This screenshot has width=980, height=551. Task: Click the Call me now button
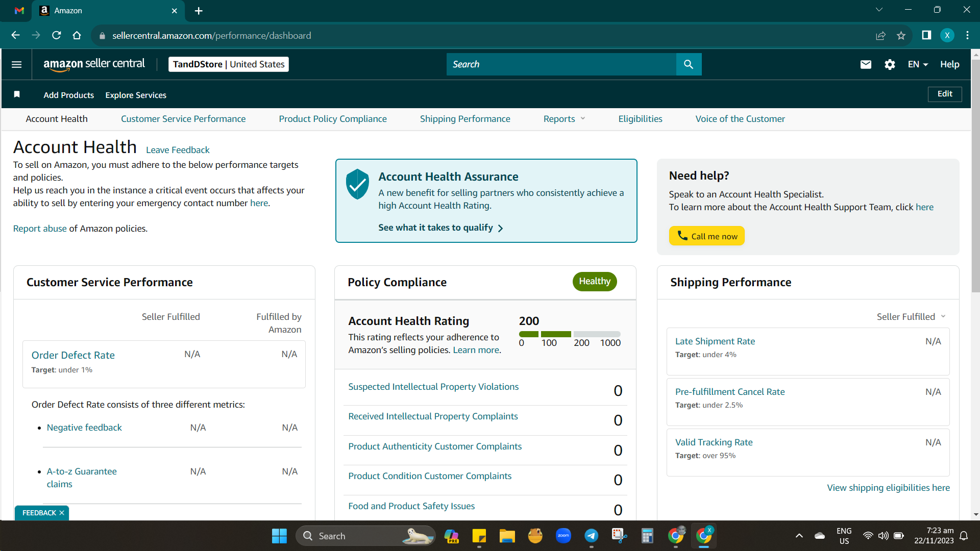[x=707, y=236]
